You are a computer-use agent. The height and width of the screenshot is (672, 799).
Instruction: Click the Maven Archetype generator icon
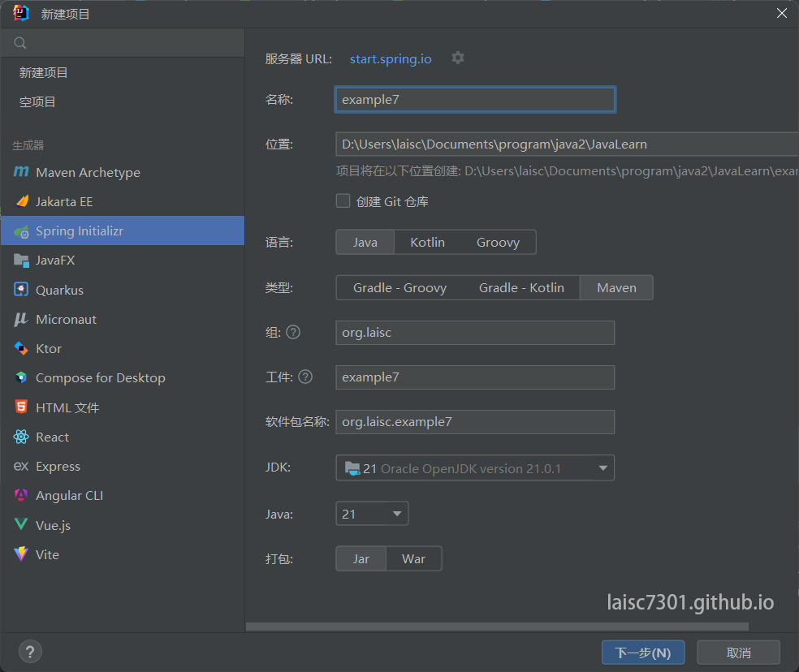pyautogui.click(x=21, y=172)
